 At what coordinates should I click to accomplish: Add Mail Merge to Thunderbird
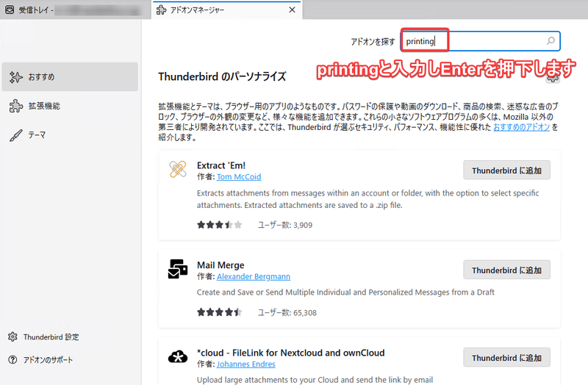click(506, 270)
